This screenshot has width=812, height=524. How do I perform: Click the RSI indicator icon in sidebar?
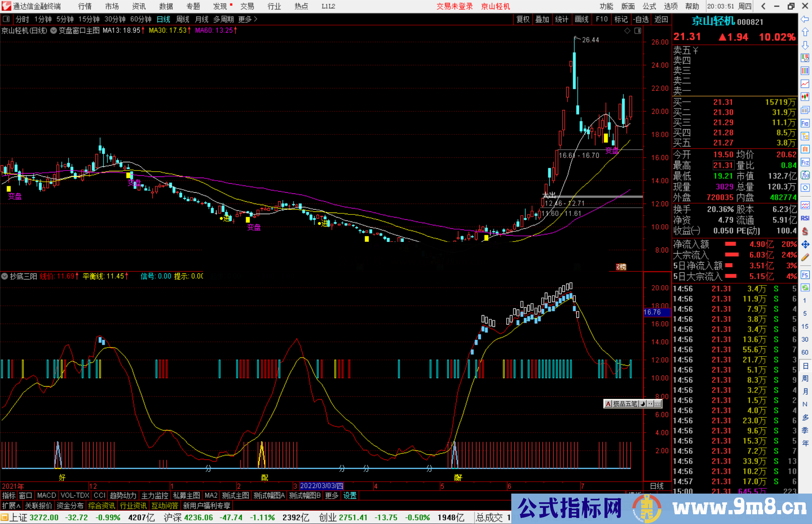coord(805,218)
